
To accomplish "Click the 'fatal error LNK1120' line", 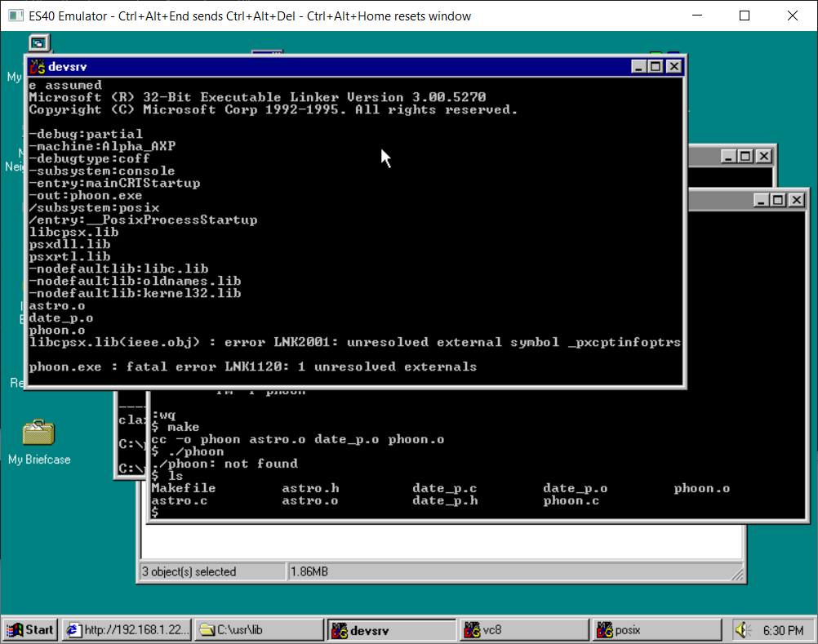I will pyautogui.click(x=253, y=367).
